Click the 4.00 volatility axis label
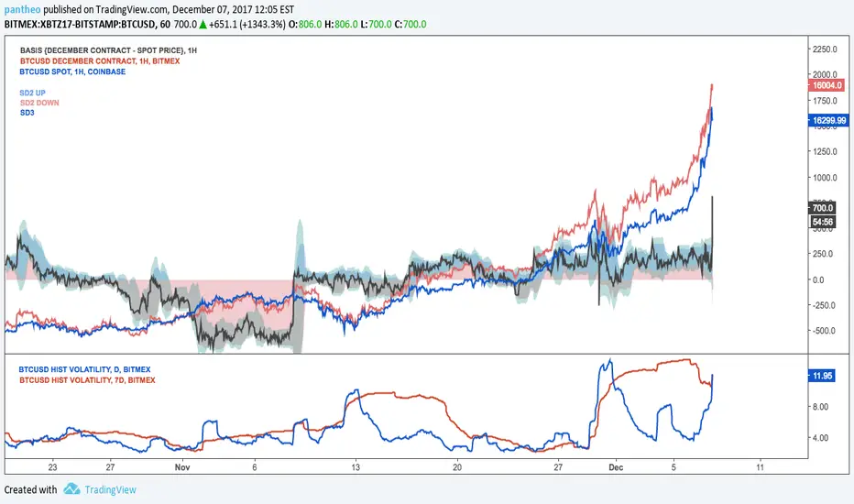 coord(820,437)
